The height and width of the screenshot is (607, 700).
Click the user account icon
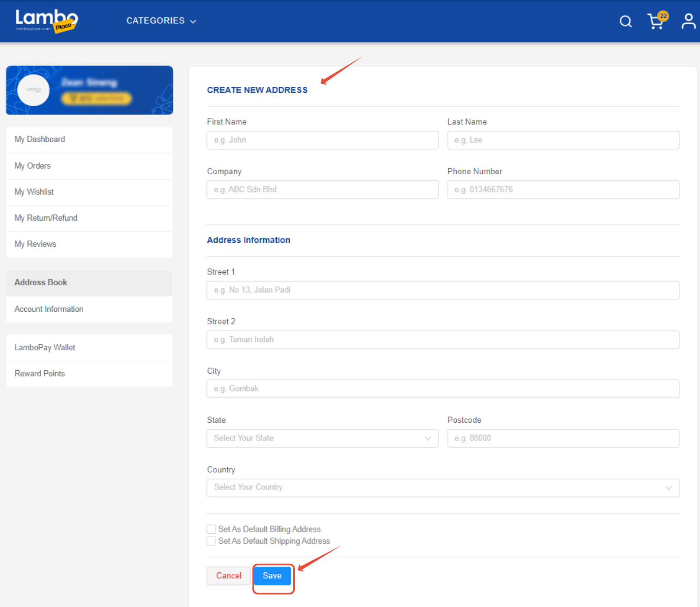tap(688, 21)
